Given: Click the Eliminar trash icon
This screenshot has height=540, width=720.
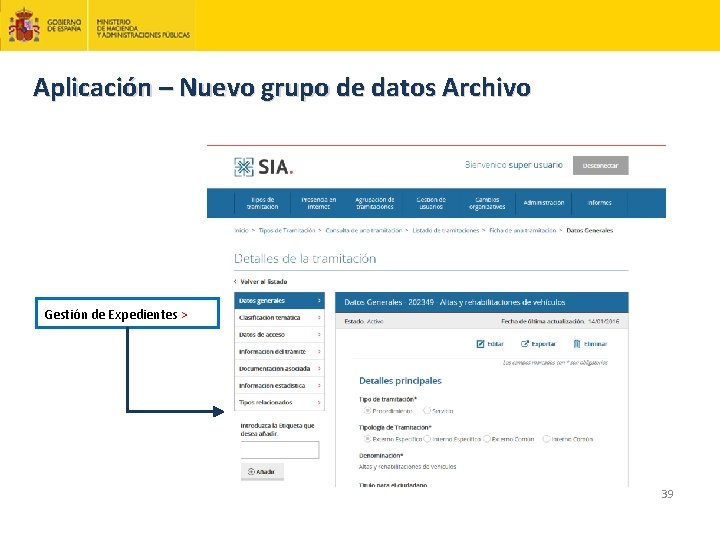Looking at the screenshot, I should (577, 344).
